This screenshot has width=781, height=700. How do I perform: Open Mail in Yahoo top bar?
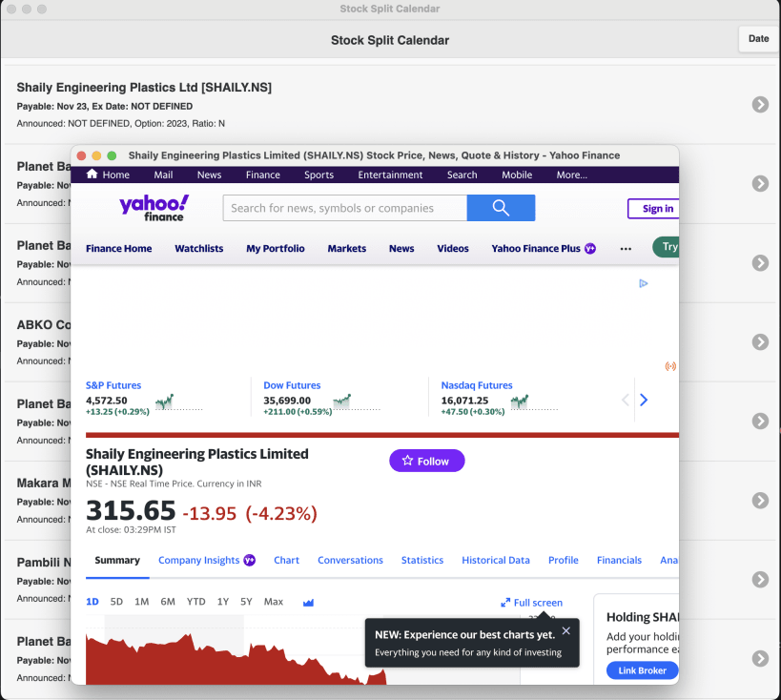coord(163,175)
